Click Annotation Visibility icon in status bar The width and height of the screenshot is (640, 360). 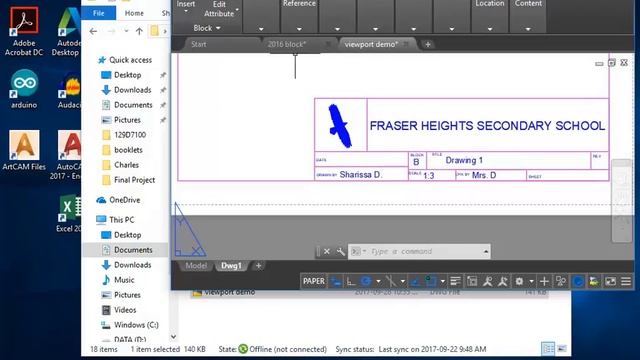coord(487,281)
